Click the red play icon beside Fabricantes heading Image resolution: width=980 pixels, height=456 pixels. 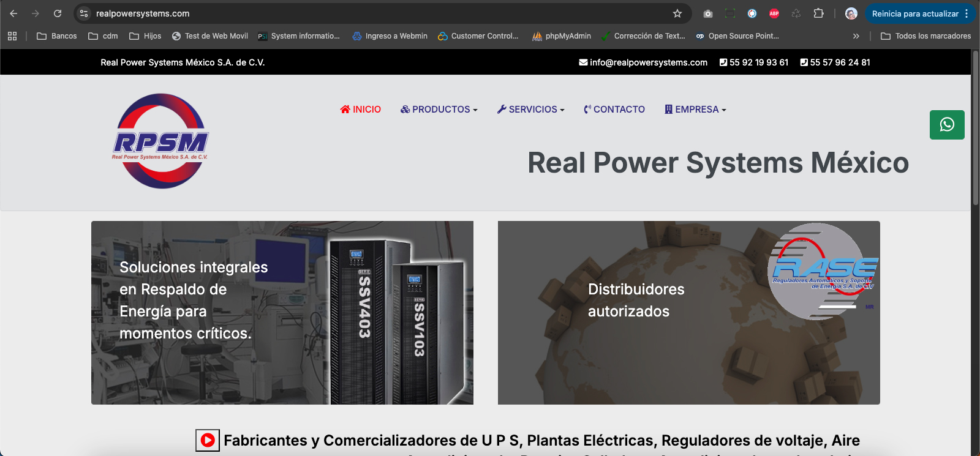208,440
